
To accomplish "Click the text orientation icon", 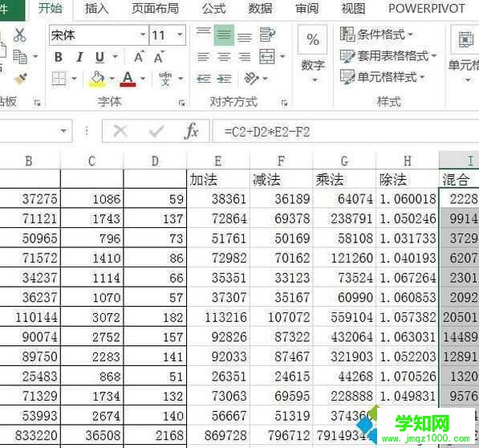I will (x=251, y=79).
